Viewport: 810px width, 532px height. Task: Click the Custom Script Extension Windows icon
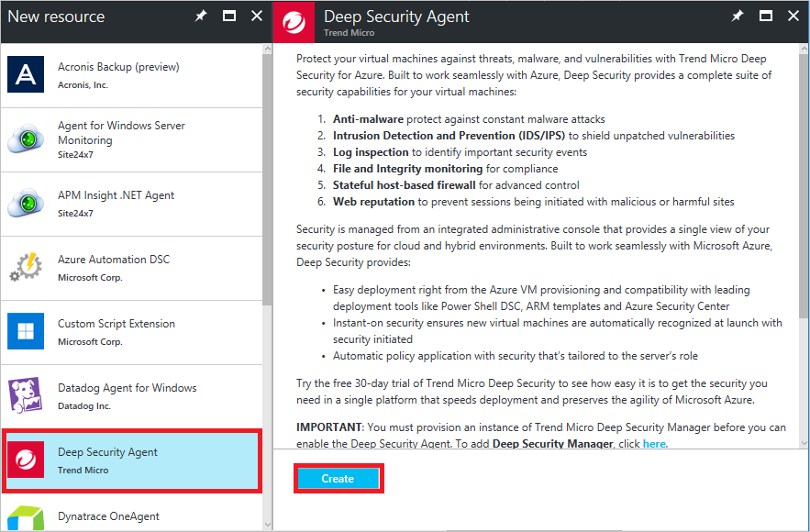click(26, 331)
